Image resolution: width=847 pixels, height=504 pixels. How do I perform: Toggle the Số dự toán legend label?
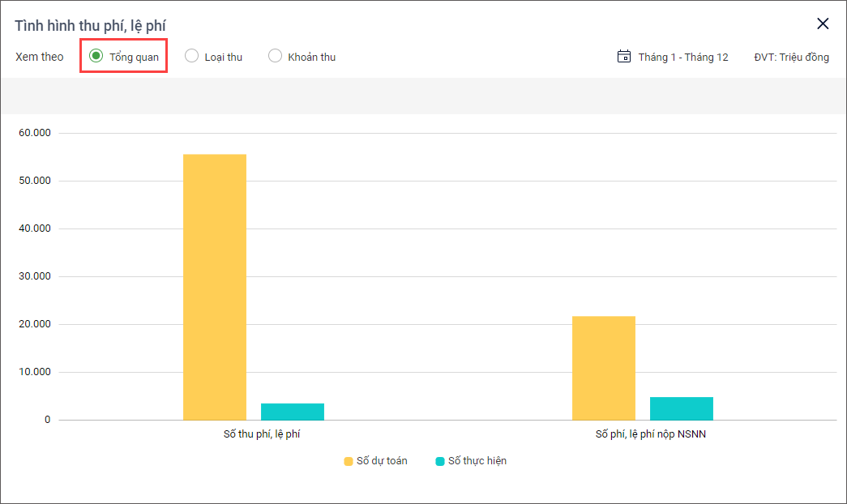(382, 461)
